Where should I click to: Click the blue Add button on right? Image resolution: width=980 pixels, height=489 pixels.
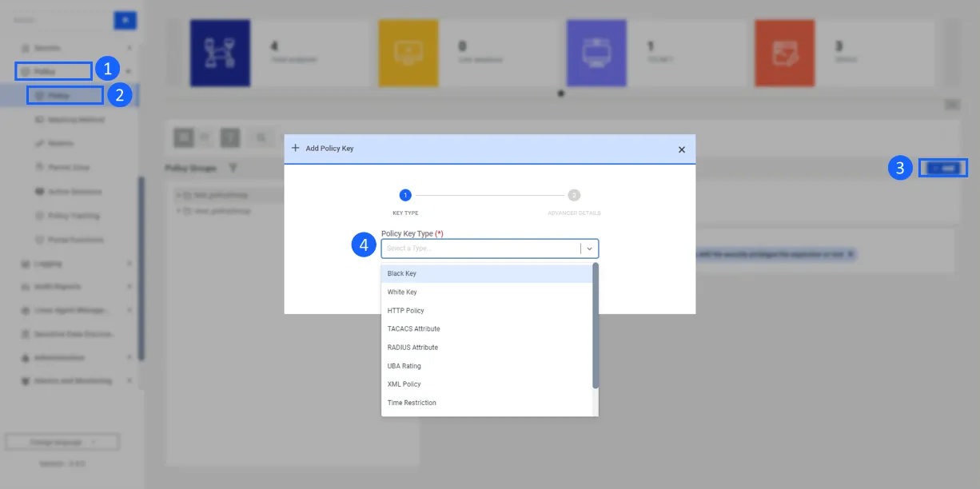pos(943,168)
